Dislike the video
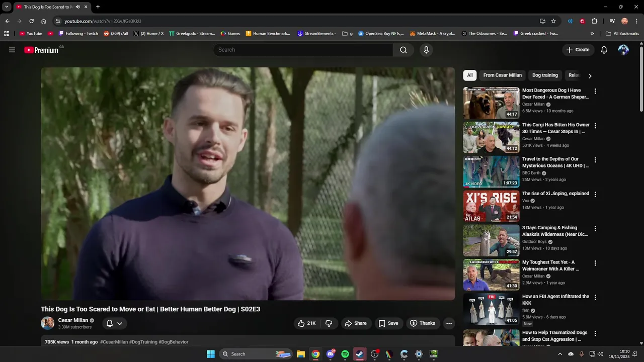 (x=329, y=323)
